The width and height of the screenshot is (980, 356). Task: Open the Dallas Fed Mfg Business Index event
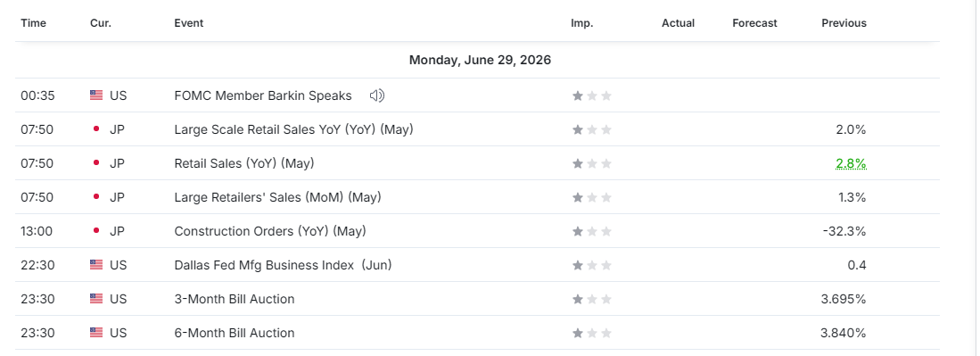(284, 265)
